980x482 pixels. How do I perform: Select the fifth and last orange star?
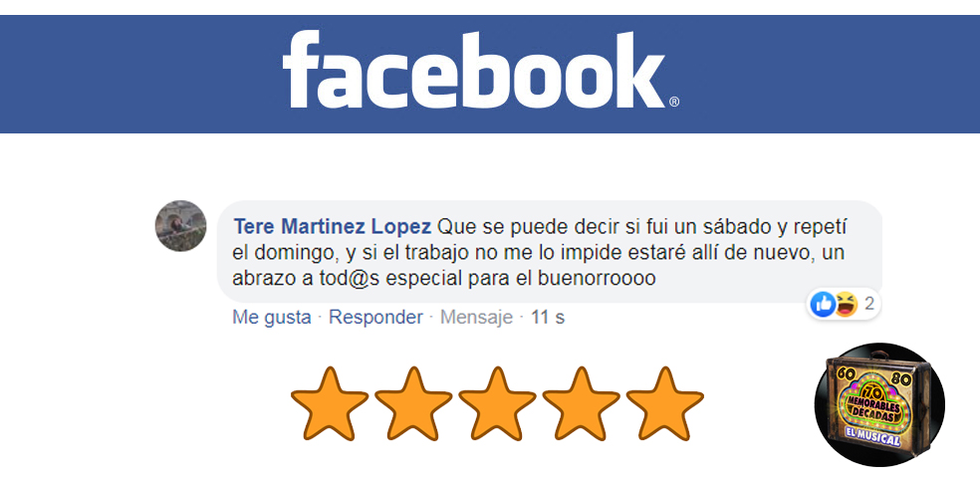click(x=665, y=404)
